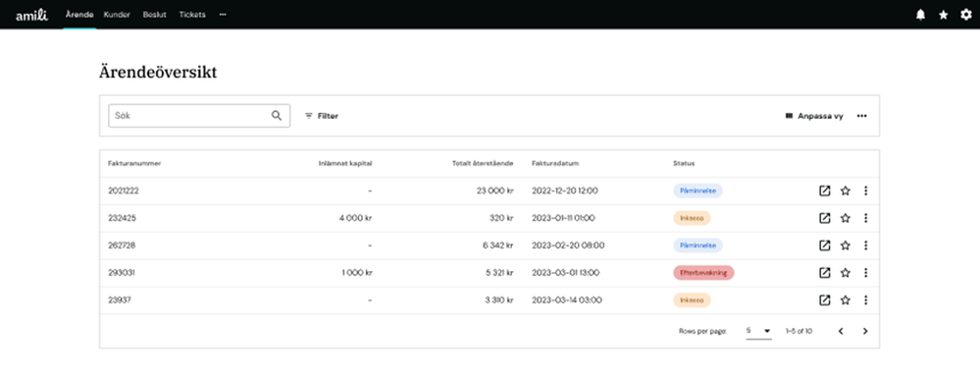The image size is (980, 386).
Task: Open more actions for invoice 232425
Action: tap(865, 218)
